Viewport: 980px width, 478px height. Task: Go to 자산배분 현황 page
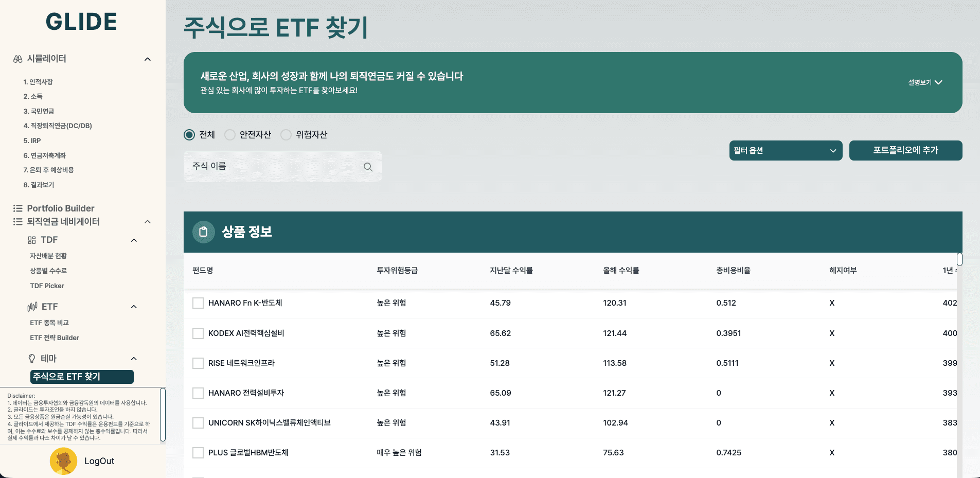(x=48, y=256)
